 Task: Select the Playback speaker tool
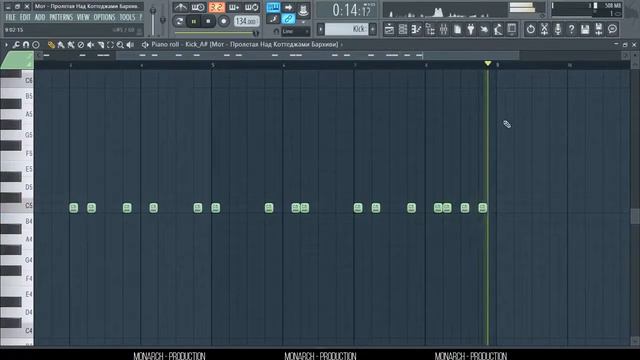click(x=130, y=44)
